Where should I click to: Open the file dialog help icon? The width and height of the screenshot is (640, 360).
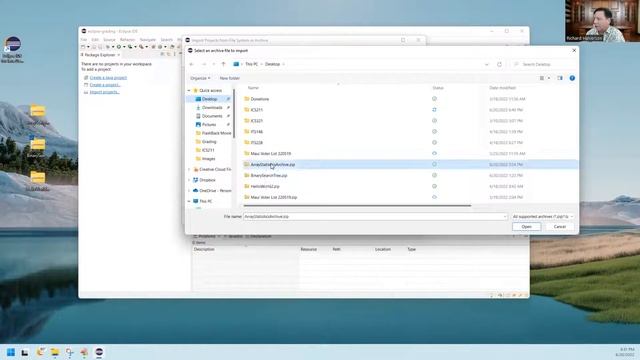click(x=572, y=78)
